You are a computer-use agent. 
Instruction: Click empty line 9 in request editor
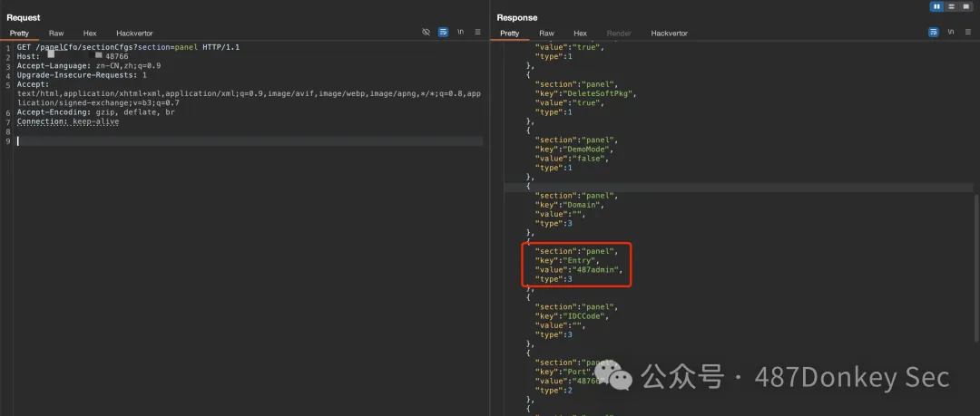(245, 141)
